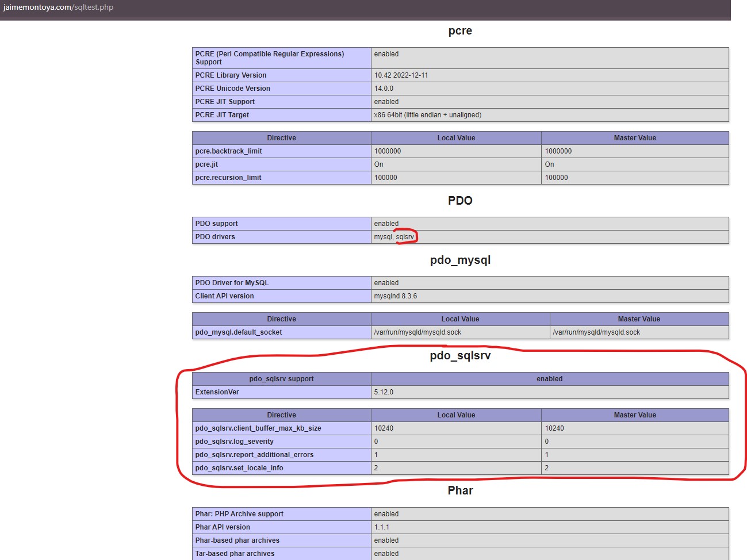Click the 'PCRE JIT Target' label
This screenshot has width=747, height=560.
pos(222,115)
